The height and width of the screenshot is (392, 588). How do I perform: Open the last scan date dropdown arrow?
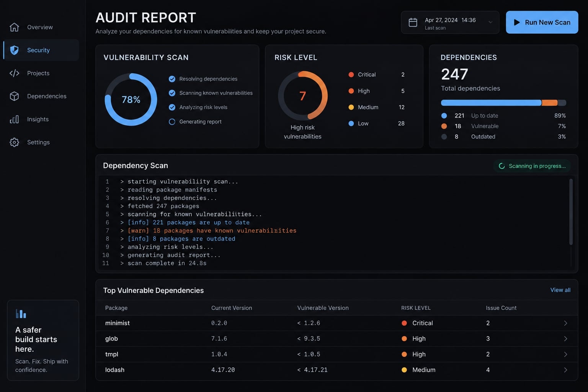[x=490, y=22]
